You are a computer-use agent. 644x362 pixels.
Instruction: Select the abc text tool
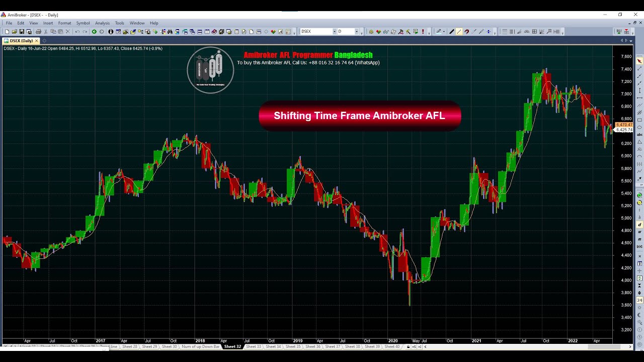click(x=639, y=134)
